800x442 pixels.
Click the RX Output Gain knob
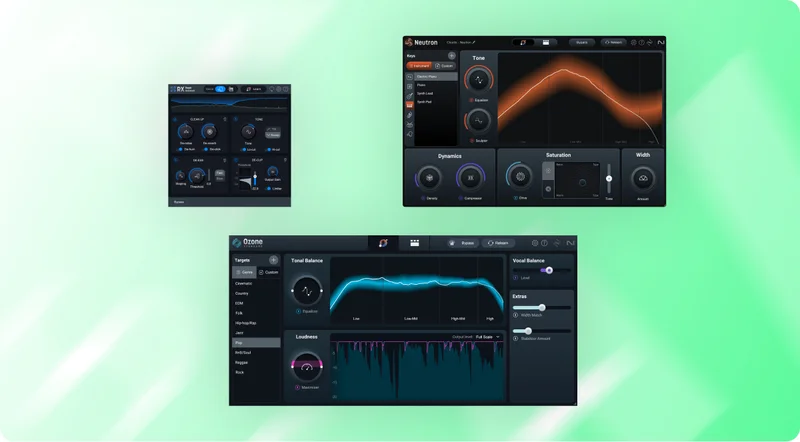click(272, 172)
